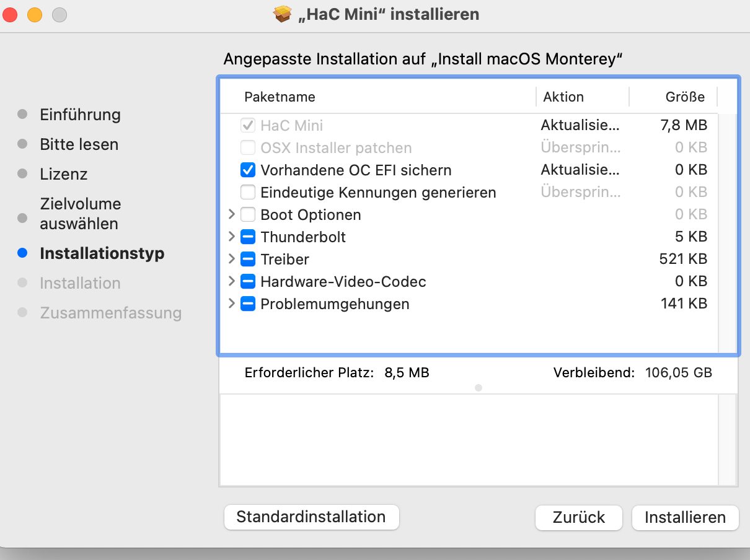Minimize the installer window
Viewport: 750px width, 560px height.
tap(35, 14)
